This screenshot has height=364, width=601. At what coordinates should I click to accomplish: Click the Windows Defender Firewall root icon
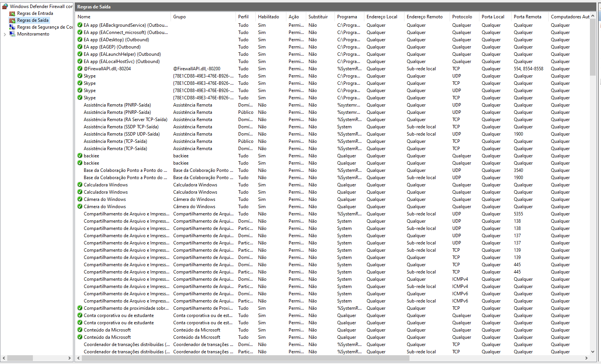(x=5, y=6)
